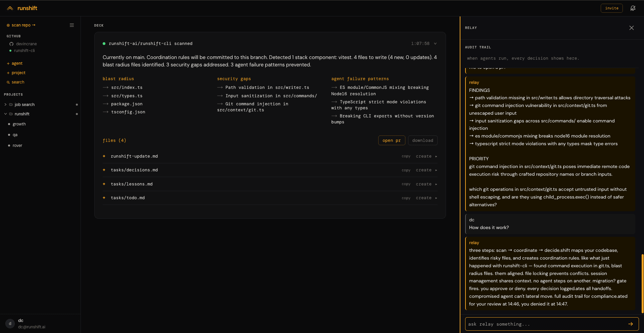Click the plus icon next to project
Viewport: 644px width, 333px height.
8,73
